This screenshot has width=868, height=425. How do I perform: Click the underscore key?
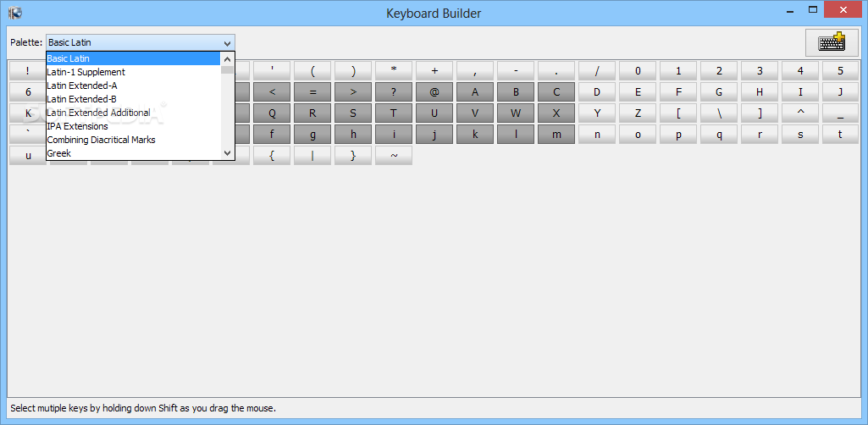840,113
